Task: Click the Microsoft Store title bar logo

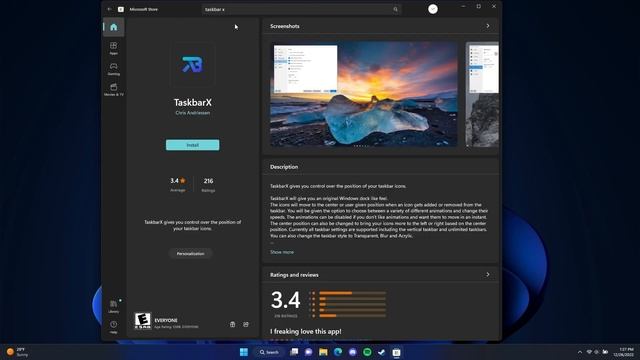Action: click(x=121, y=9)
